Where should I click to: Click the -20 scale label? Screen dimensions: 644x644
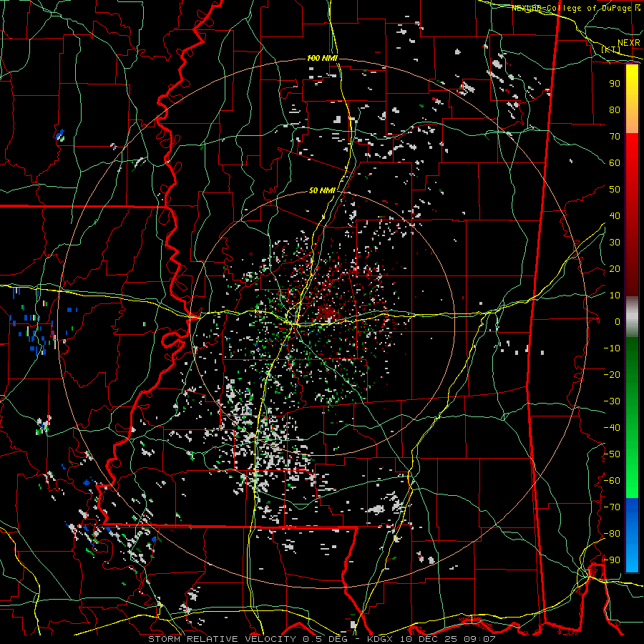tap(612, 374)
